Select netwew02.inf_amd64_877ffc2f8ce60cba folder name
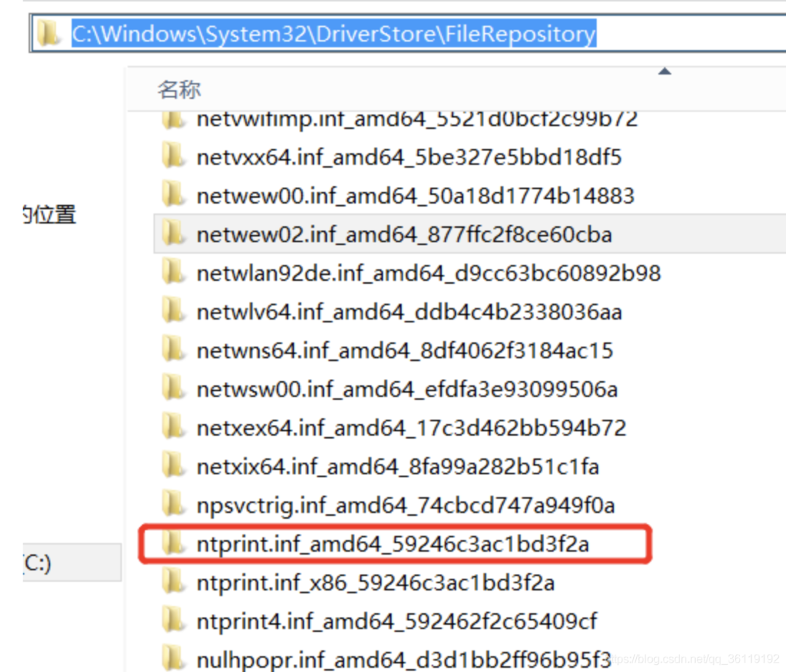This screenshot has width=786, height=672. [404, 235]
